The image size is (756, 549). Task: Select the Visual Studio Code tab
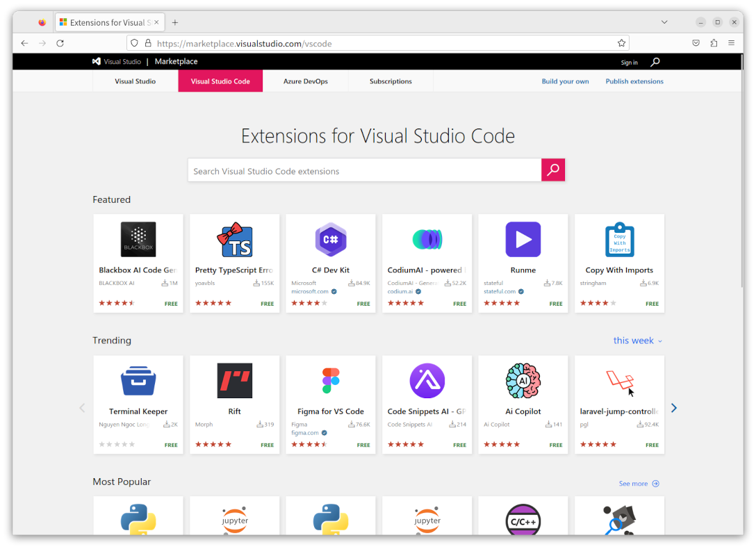coord(220,81)
